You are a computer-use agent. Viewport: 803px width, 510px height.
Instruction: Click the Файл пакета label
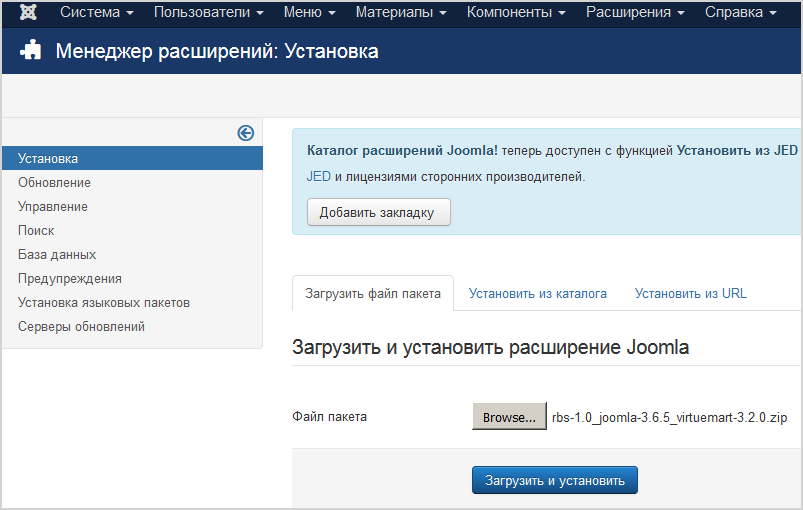click(329, 417)
